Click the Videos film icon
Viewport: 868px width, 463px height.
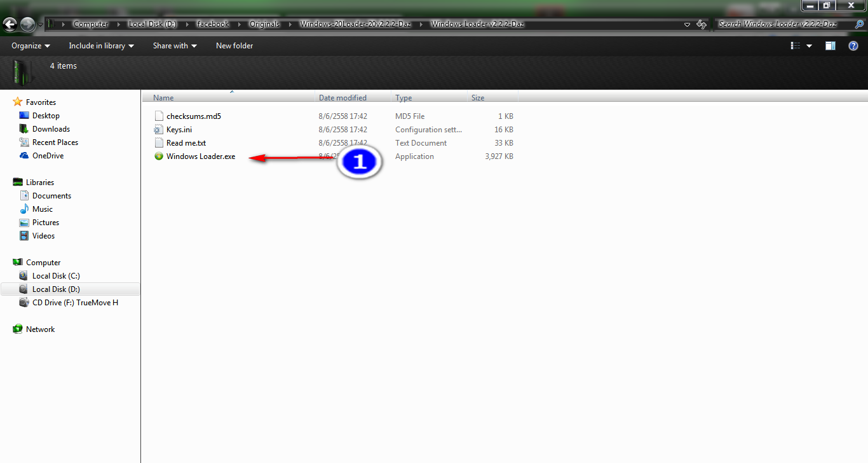24,236
